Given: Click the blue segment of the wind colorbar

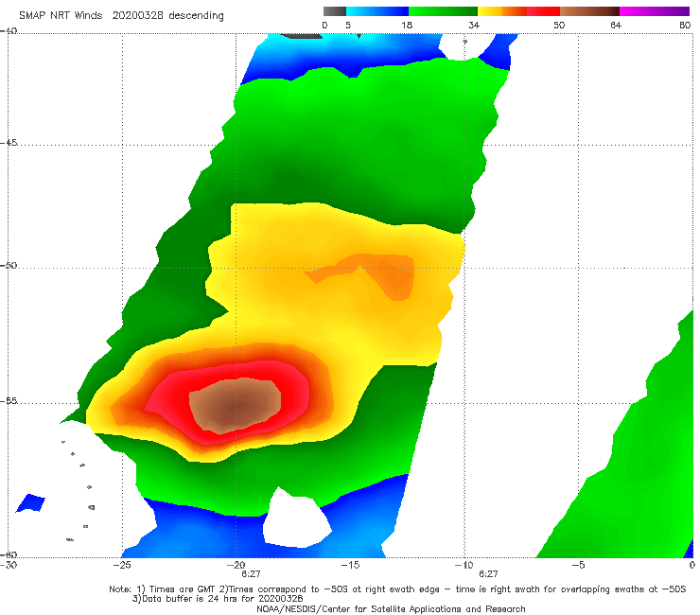Looking at the screenshot, I should (377, 11).
